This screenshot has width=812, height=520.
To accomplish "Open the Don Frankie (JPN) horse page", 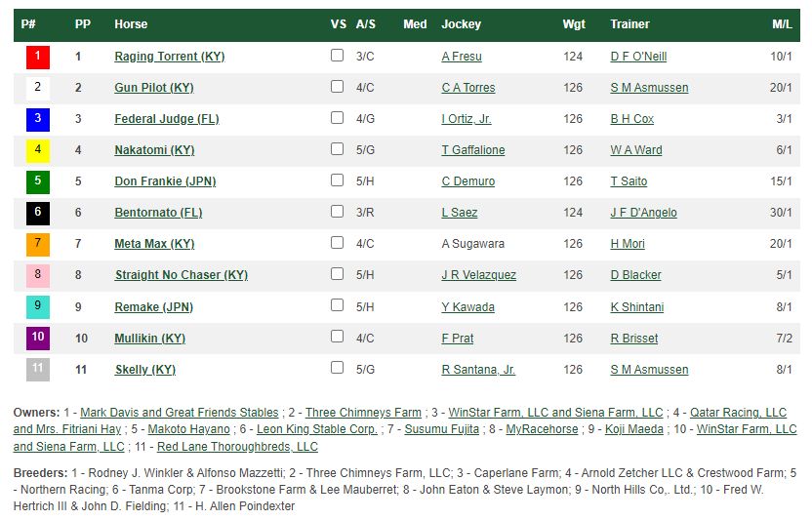I will pyautogui.click(x=165, y=181).
